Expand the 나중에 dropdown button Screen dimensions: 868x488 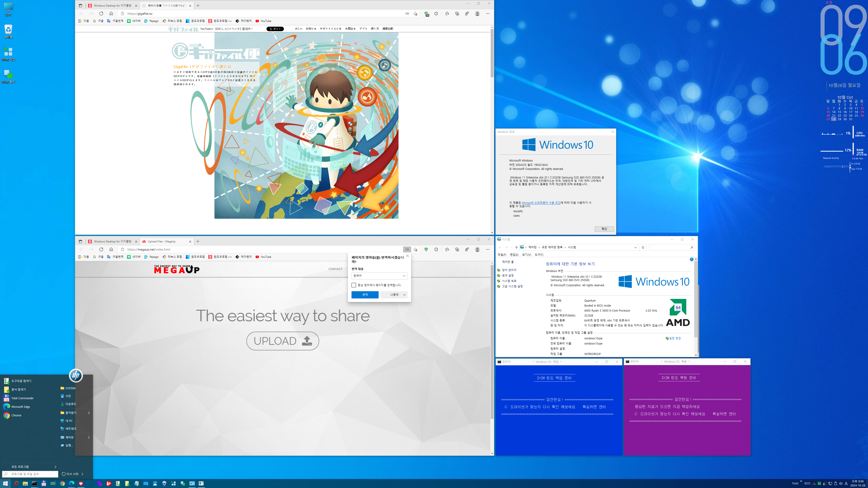pyautogui.click(x=404, y=295)
